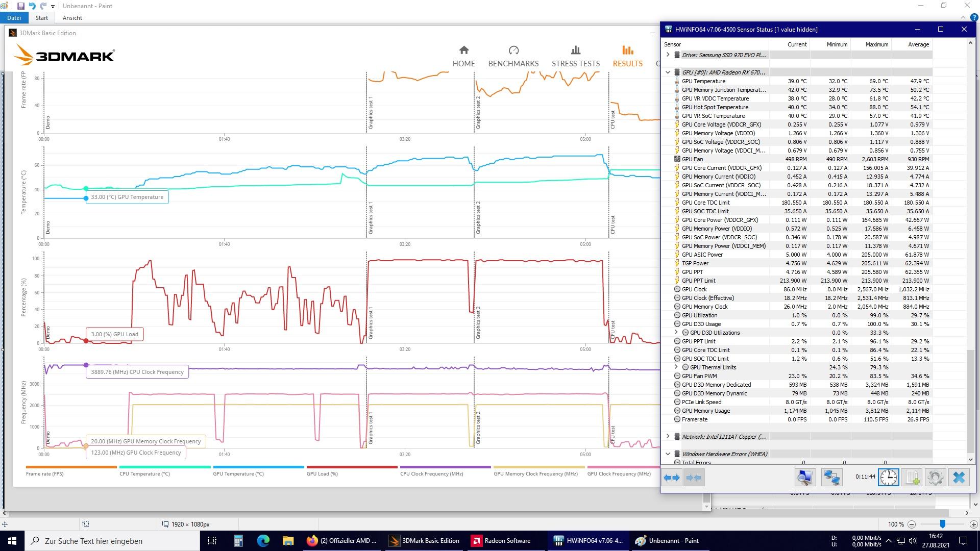Open Calculator from the taskbar
The width and height of the screenshot is (980, 551).
pyautogui.click(x=238, y=541)
